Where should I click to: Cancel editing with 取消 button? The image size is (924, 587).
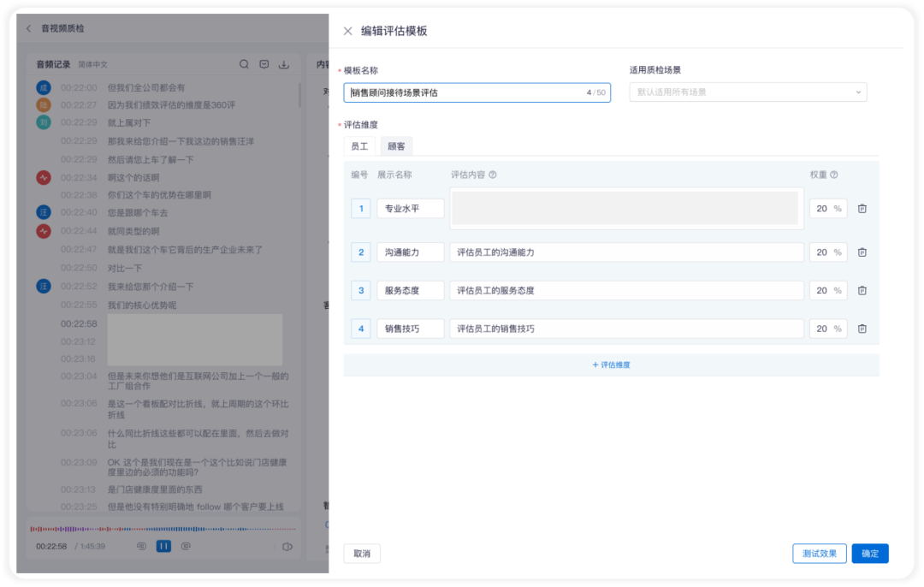(x=362, y=554)
